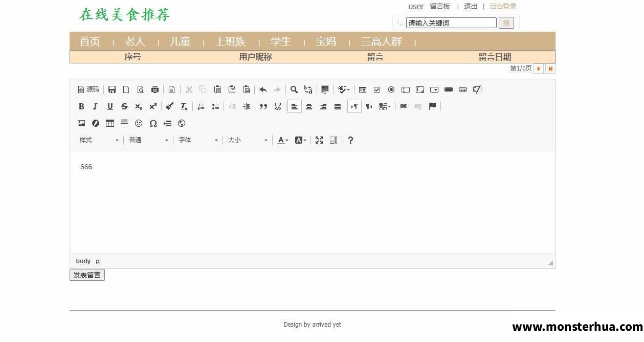Image resolution: width=644 pixels, height=342 pixels.
Task: Insert a textarea form element
Action: (x=420, y=89)
